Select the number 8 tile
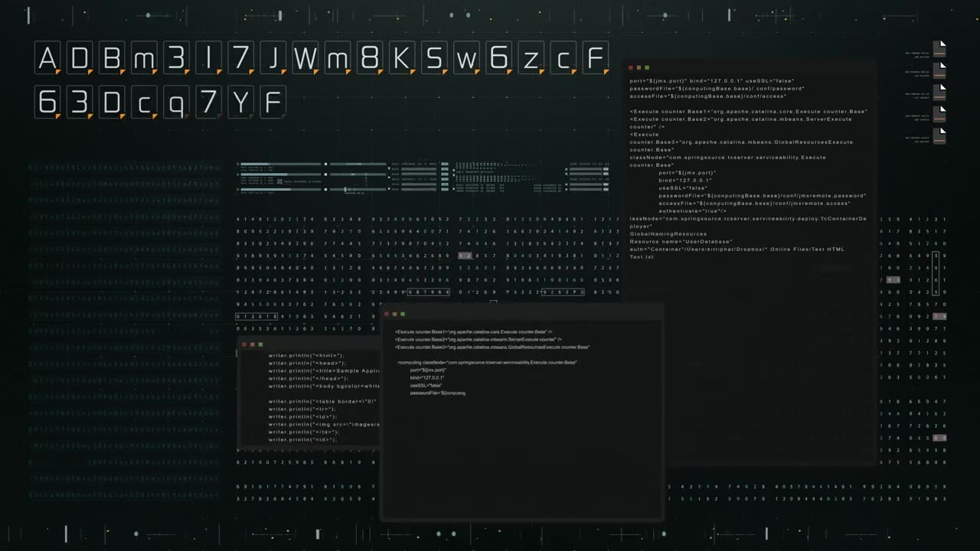 (x=369, y=58)
